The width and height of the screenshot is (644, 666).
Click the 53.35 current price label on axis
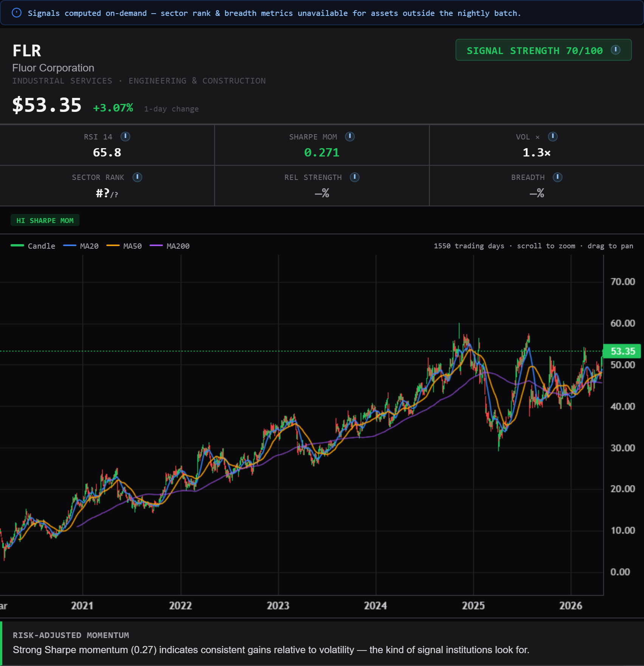(622, 351)
